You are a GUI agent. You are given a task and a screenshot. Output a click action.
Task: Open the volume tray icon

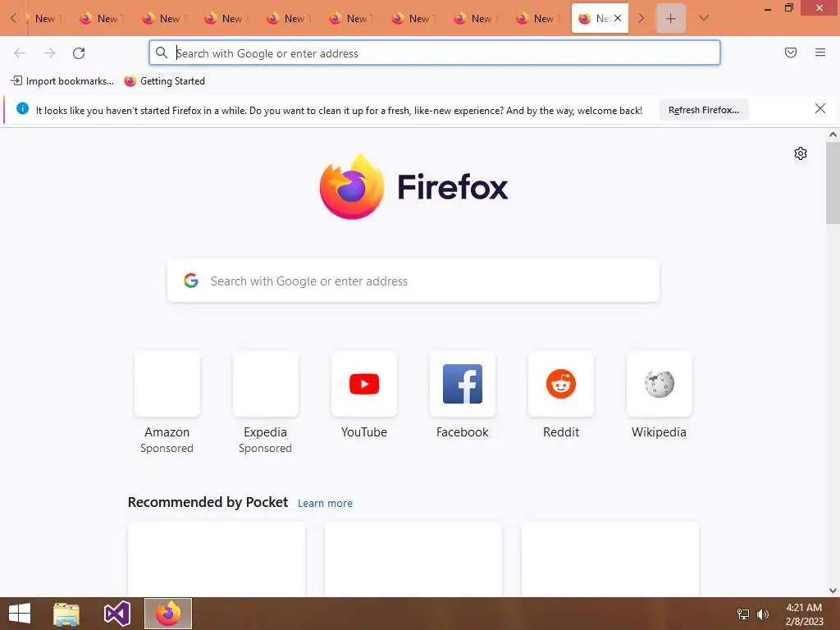click(762, 614)
